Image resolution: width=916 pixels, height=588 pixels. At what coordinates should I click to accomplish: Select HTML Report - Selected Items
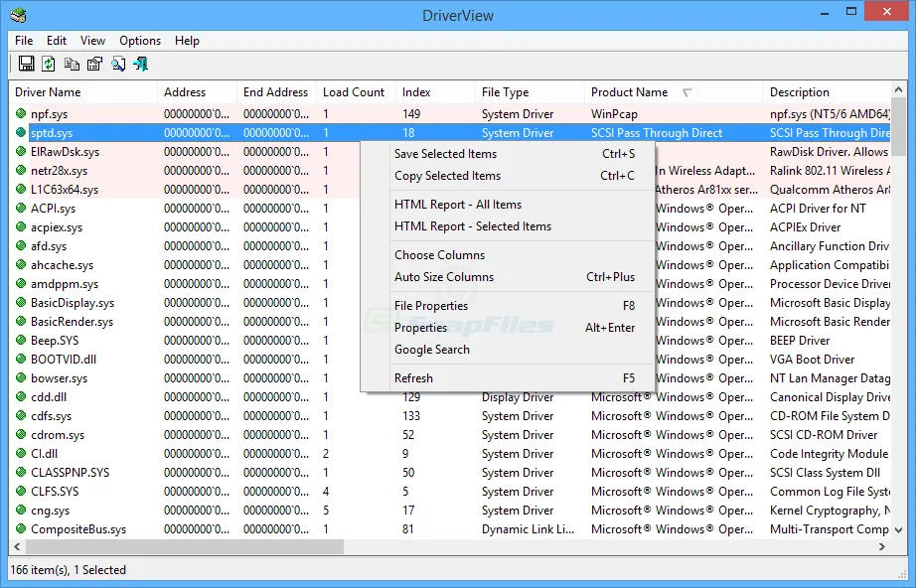(507, 226)
